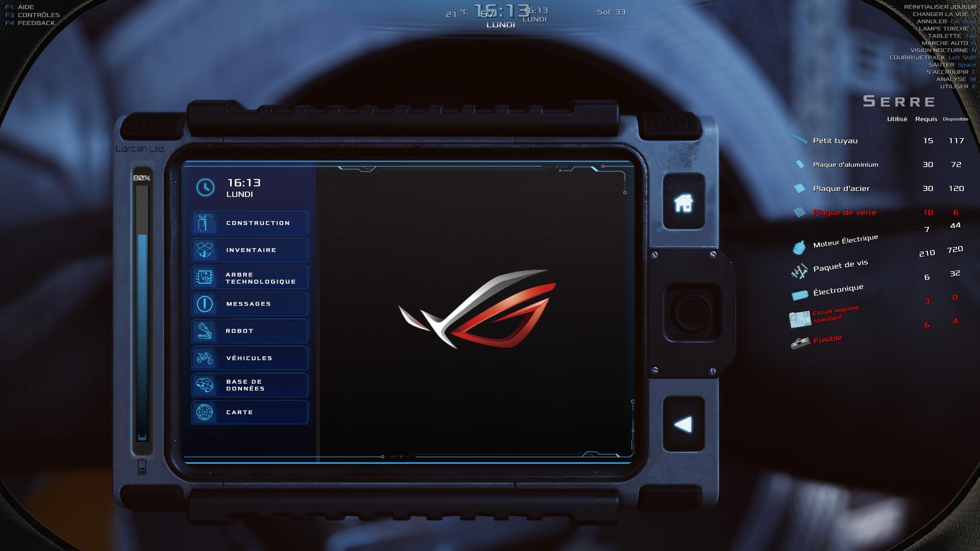The image size is (980, 551).
Task: Open the Véhicules menu entry
Action: [250, 358]
